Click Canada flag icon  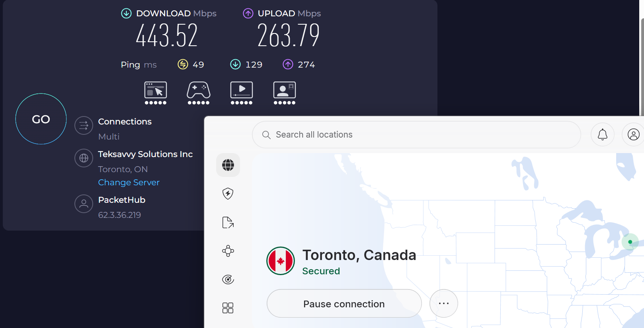point(281,261)
